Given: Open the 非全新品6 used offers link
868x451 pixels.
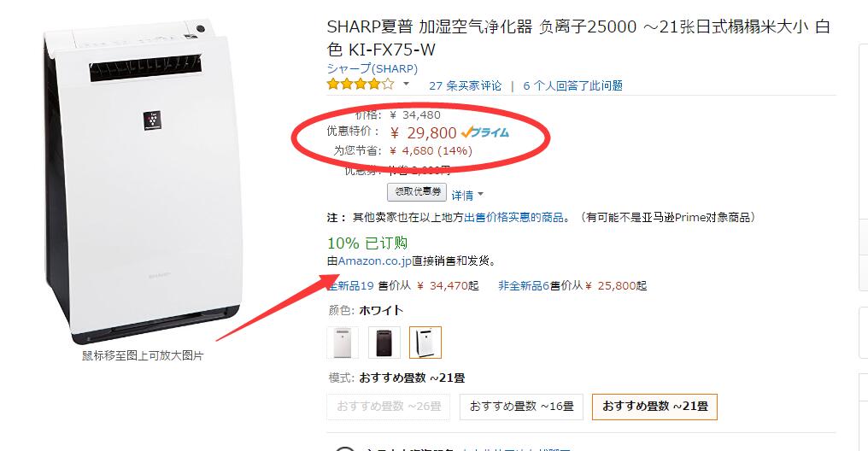Looking at the screenshot, I should (524, 285).
